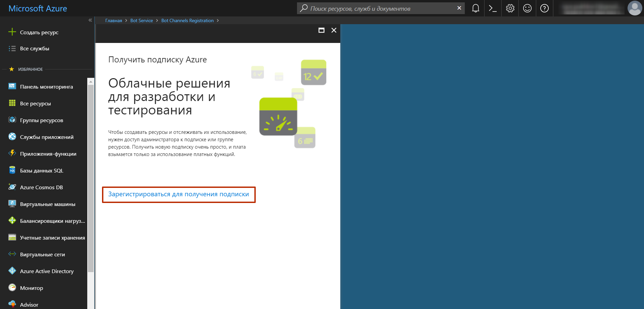Open Виртуальные машины label in sidebar
The image size is (644, 309).
tap(47, 204)
